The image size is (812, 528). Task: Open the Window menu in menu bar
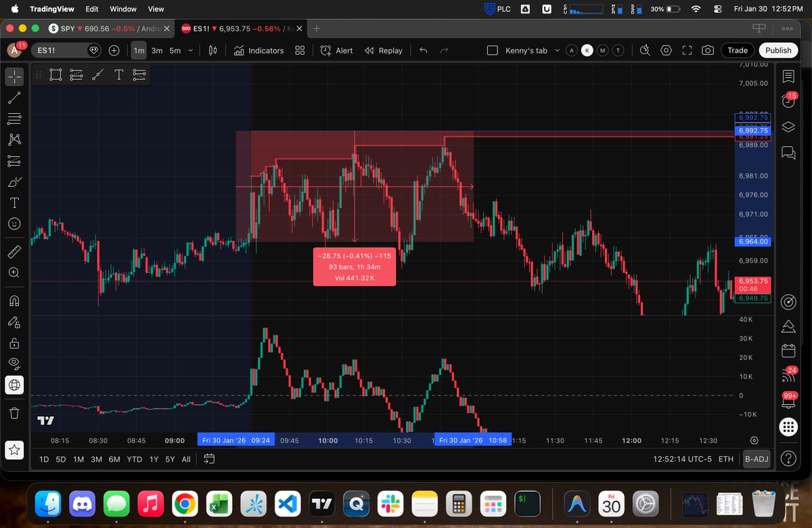tap(122, 9)
